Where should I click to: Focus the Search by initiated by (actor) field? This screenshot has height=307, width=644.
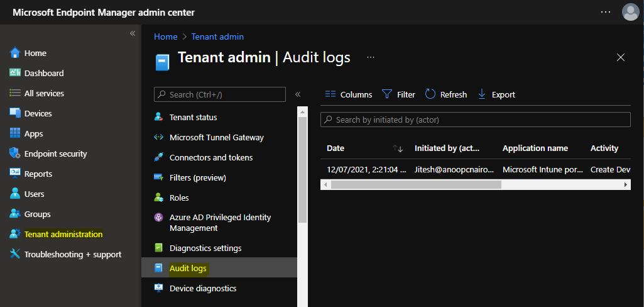[x=475, y=120]
